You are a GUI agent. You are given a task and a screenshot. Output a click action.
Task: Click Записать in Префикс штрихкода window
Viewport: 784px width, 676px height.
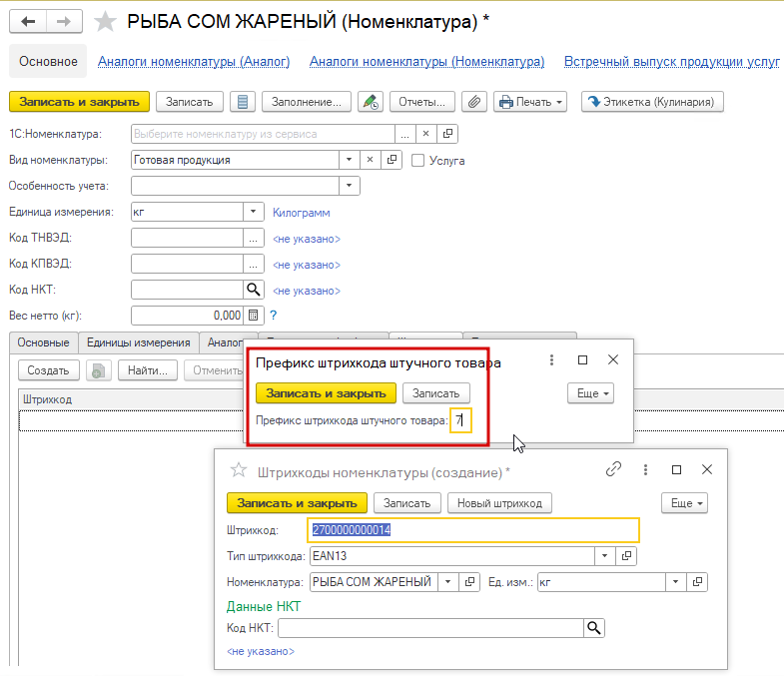435,393
